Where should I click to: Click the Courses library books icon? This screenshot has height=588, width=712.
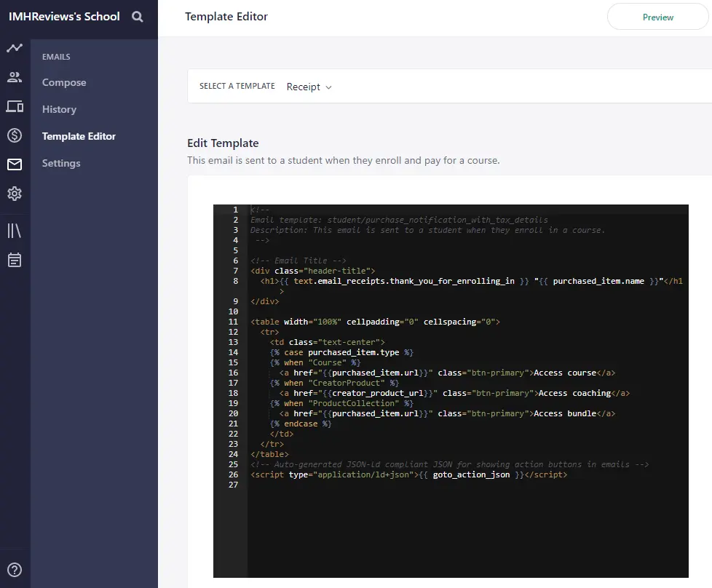(x=15, y=231)
